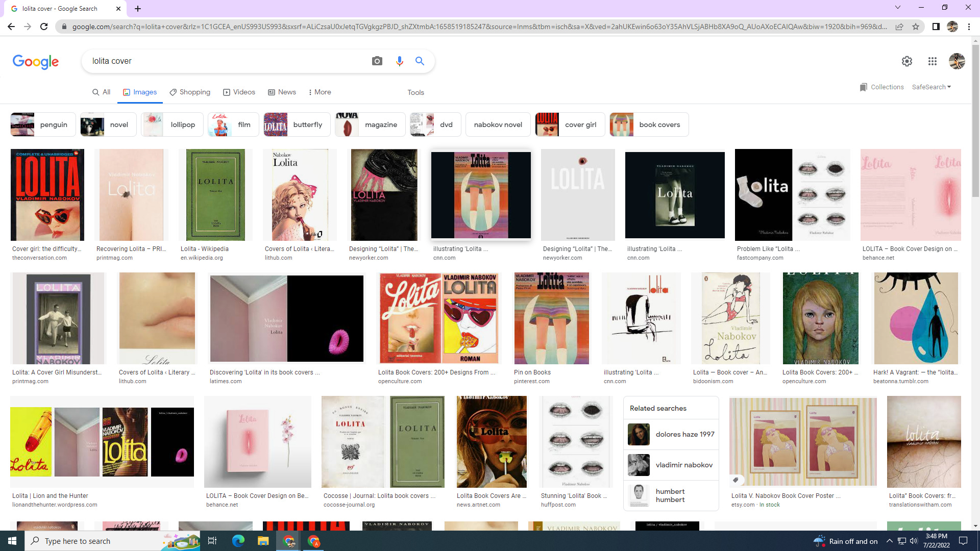Start voice search with microphone icon

pyautogui.click(x=399, y=61)
